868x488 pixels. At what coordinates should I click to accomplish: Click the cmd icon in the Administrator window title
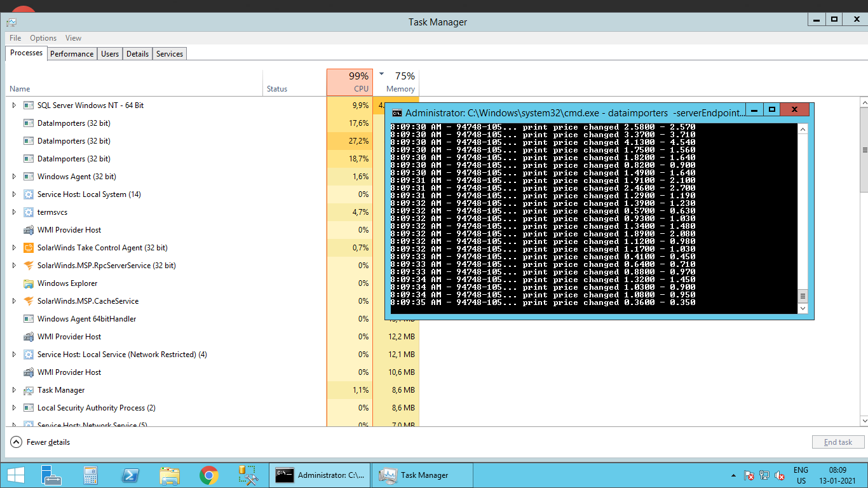pos(397,112)
